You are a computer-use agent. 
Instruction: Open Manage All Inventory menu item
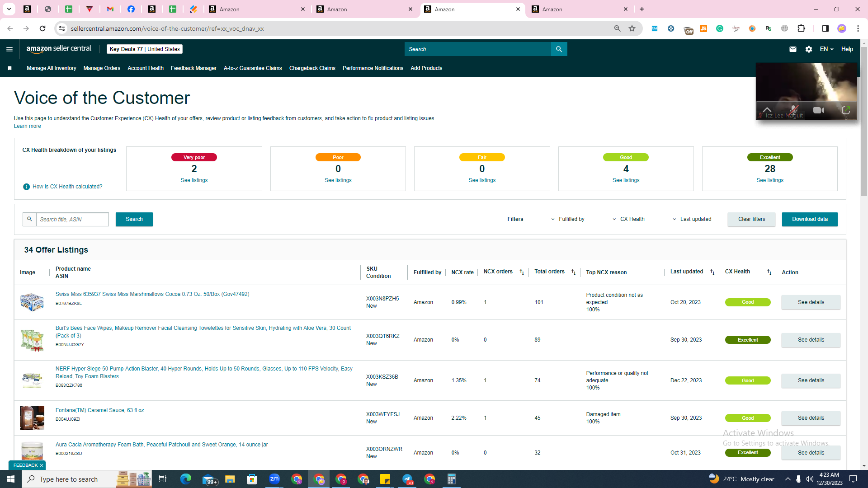pos(52,68)
